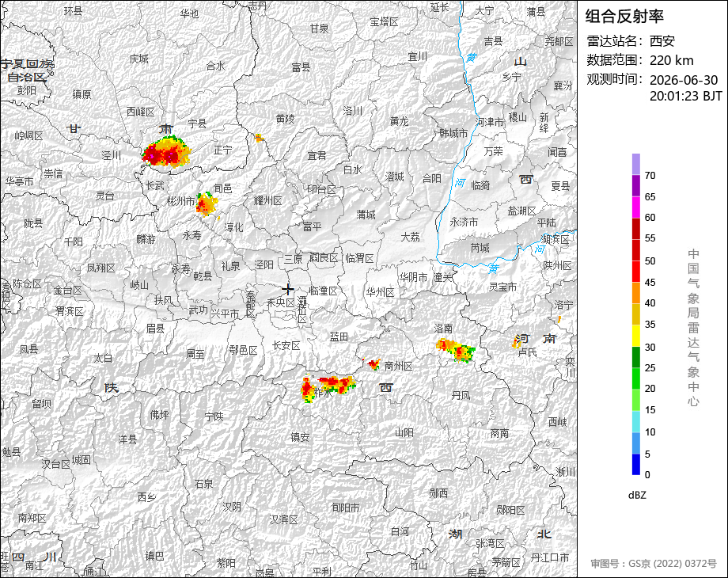The width and height of the screenshot is (728, 578).
Task: Click the 蓝田 map label
Action: coord(339,337)
